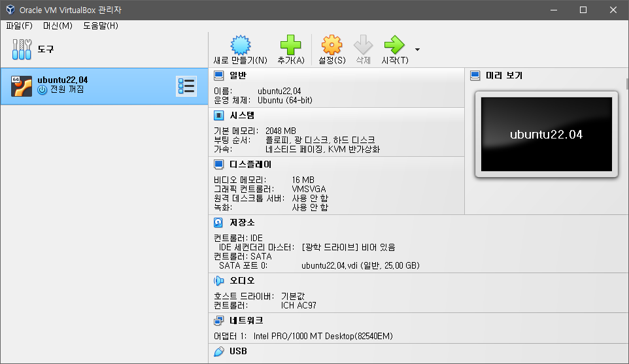Click the boot order value text
The width and height of the screenshot is (629, 364).
click(x=320, y=140)
